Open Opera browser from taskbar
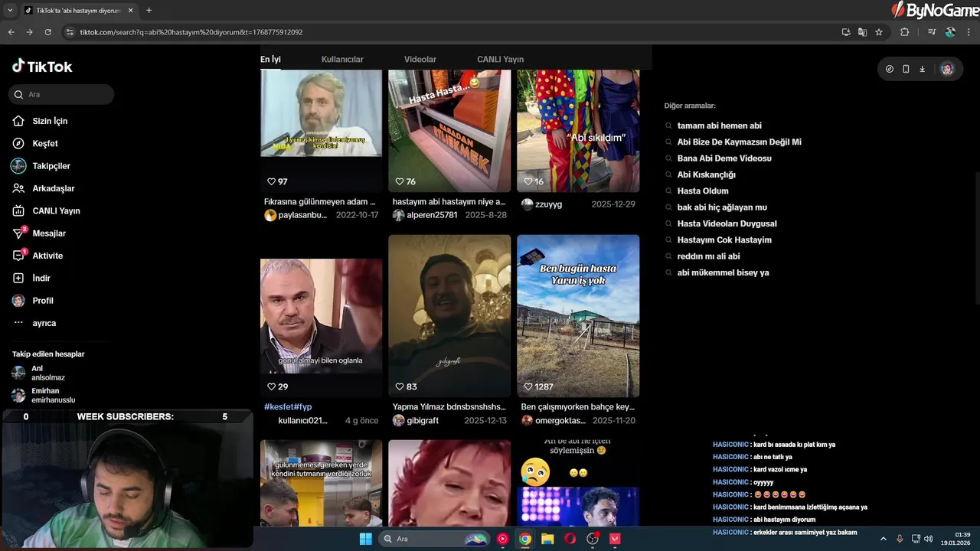 click(570, 539)
